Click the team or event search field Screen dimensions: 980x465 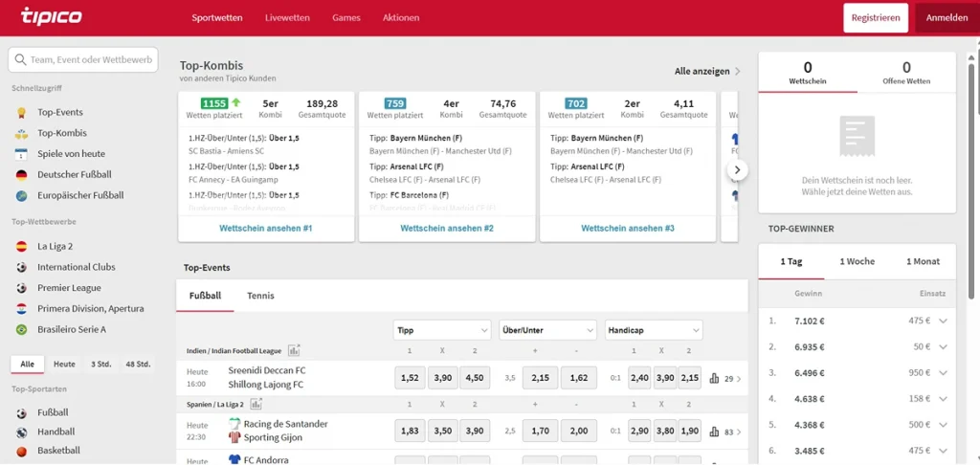pos(82,59)
